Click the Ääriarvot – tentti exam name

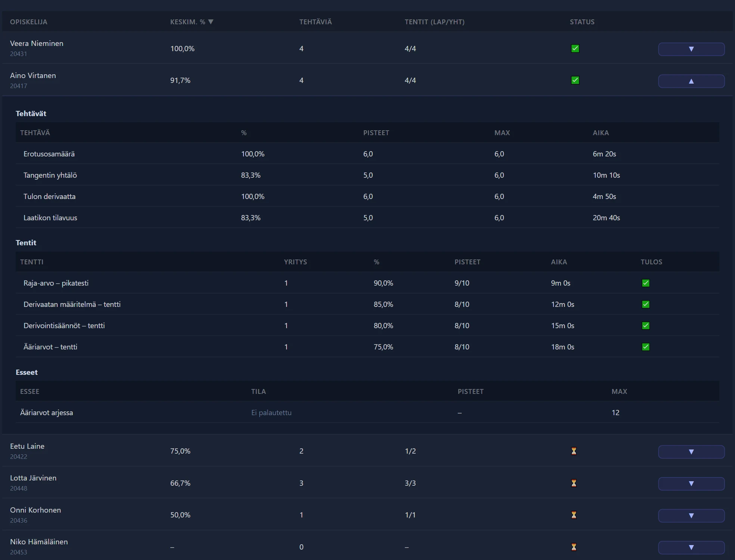[50, 347]
